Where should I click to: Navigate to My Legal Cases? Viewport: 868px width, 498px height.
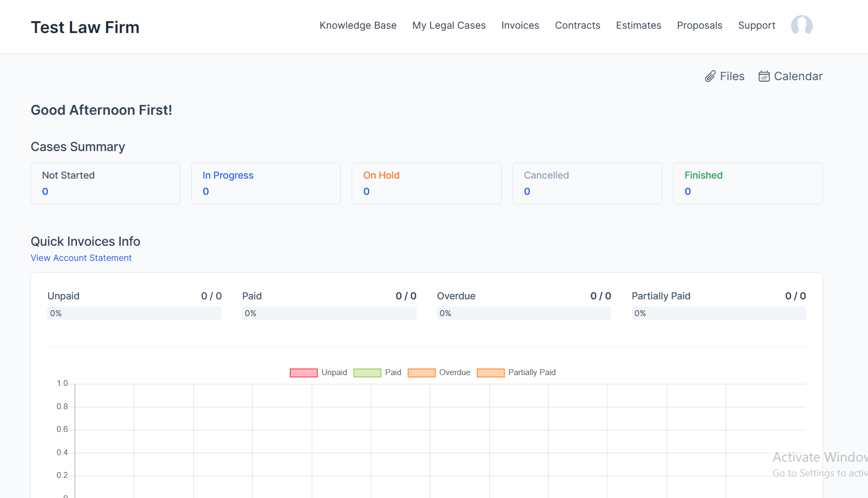tap(449, 25)
